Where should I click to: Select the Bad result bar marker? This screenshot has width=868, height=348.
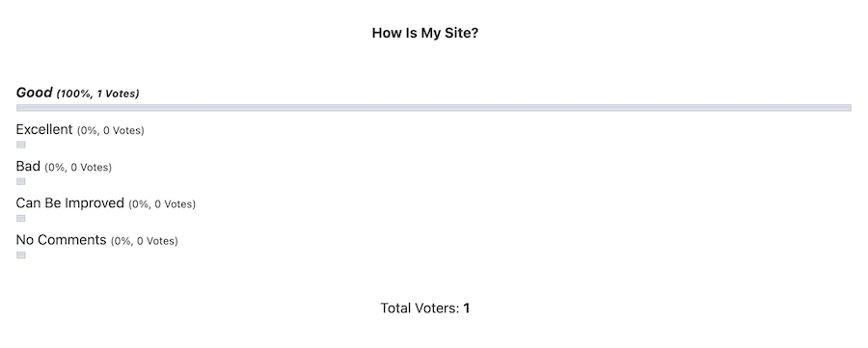click(x=21, y=181)
